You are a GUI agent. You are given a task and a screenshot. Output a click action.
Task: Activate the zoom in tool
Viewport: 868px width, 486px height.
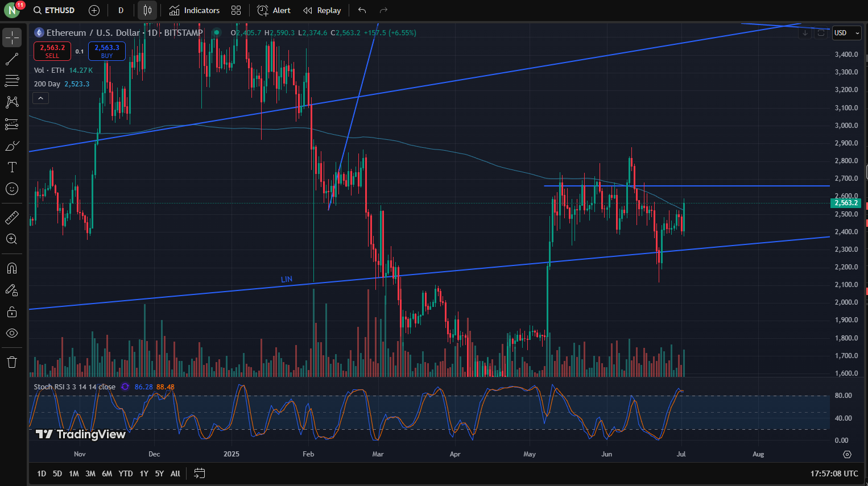(x=12, y=239)
